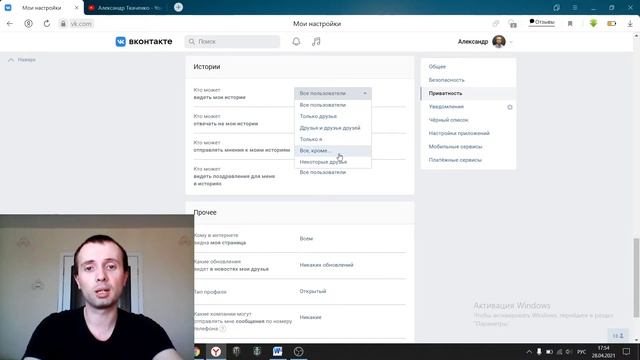Click the РУС language indicator
Viewport: 640px width, 360px height.
(x=582, y=352)
